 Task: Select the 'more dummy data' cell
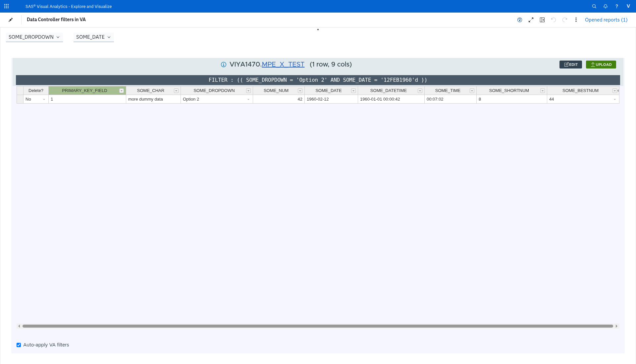[x=153, y=99]
